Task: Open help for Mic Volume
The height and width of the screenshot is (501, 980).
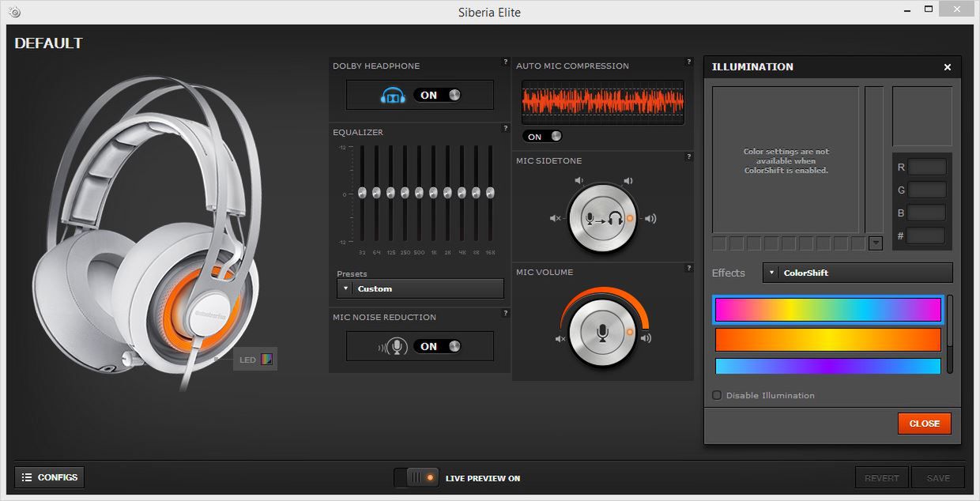Action: click(690, 268)
